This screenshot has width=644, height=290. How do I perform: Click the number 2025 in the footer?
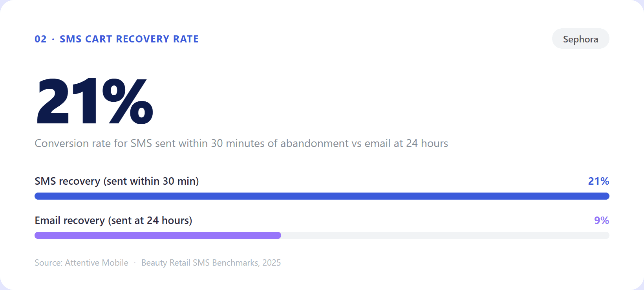pos(271,263)
